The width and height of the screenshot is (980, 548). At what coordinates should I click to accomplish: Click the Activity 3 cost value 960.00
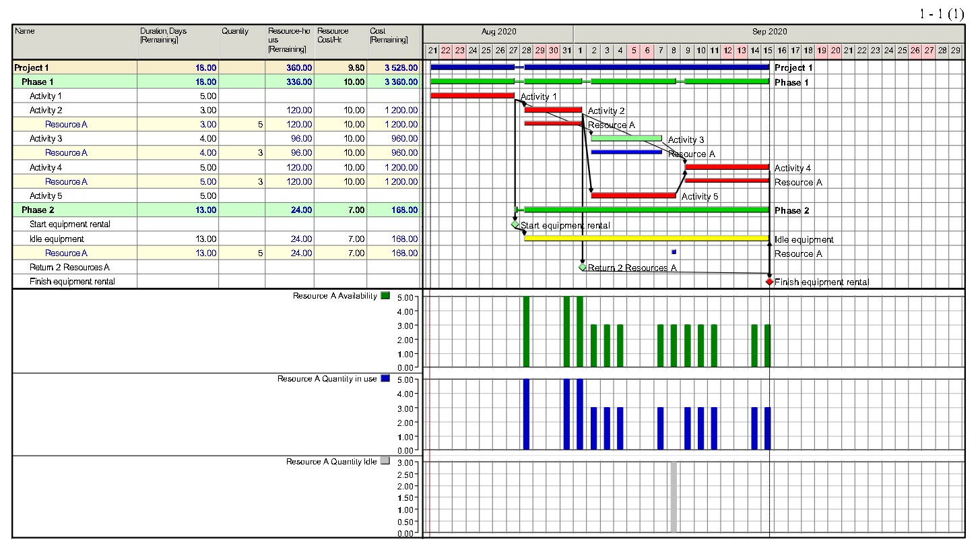[x=404, y=138]
